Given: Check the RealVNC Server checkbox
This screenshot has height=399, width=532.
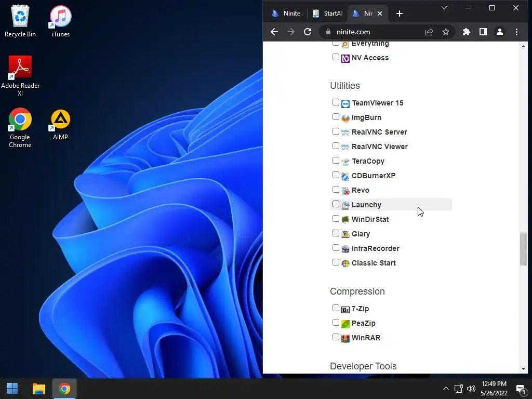Looking at the screenshot, I should click(336, 131).
